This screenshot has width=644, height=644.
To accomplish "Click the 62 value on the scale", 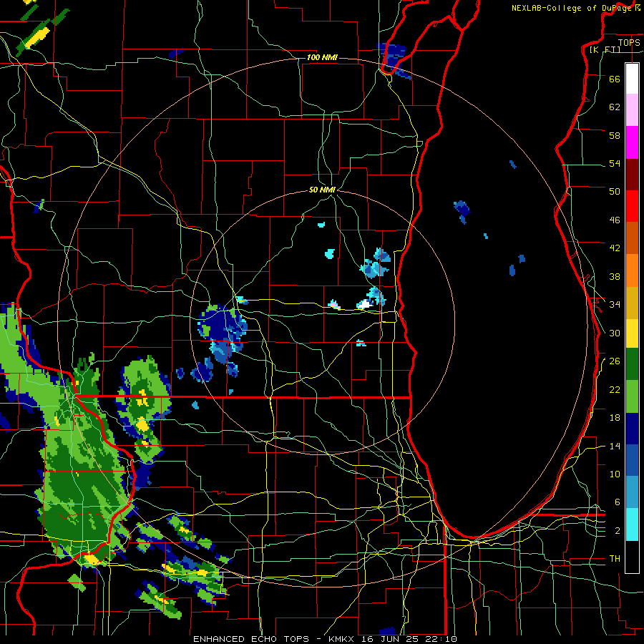I will 615,107.
